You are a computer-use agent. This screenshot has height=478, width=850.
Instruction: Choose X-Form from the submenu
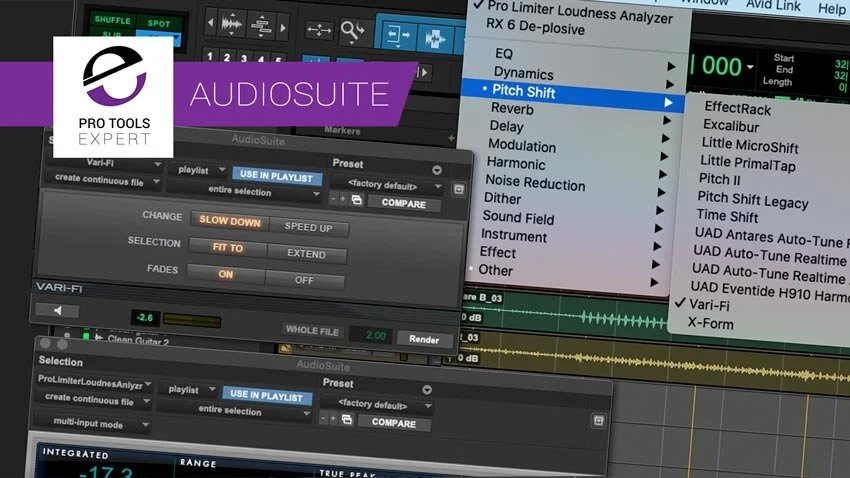click(x=711, y=323)
